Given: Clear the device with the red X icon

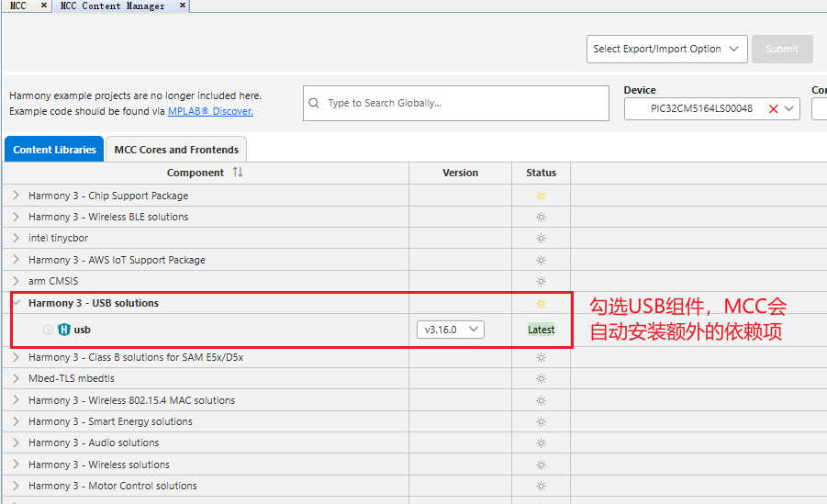Looking at the screenshot, I should tap(773, 109).
